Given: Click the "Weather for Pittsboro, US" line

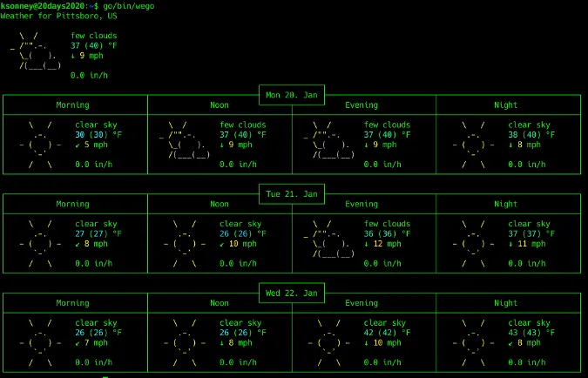Looking at the screenshot, I should pos(58,16).
